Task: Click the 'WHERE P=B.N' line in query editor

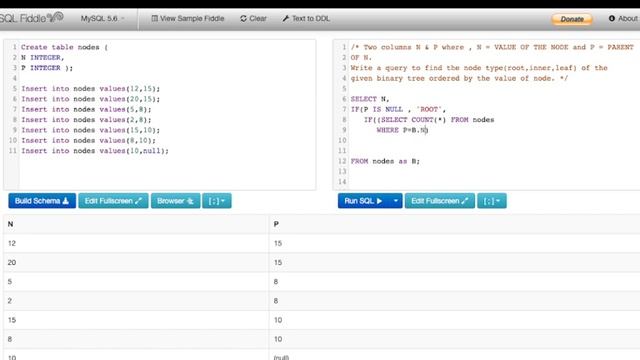Action: 402,130
